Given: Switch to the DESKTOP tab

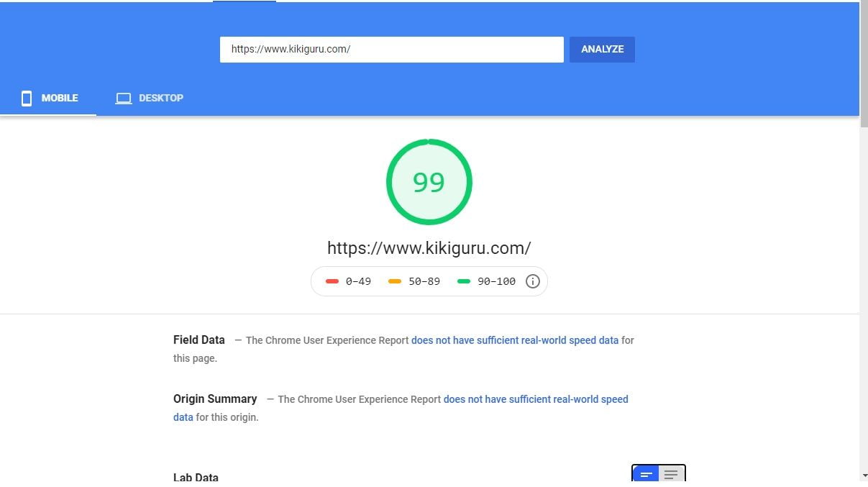Looking at the screenshot, I should coord(150,99).
